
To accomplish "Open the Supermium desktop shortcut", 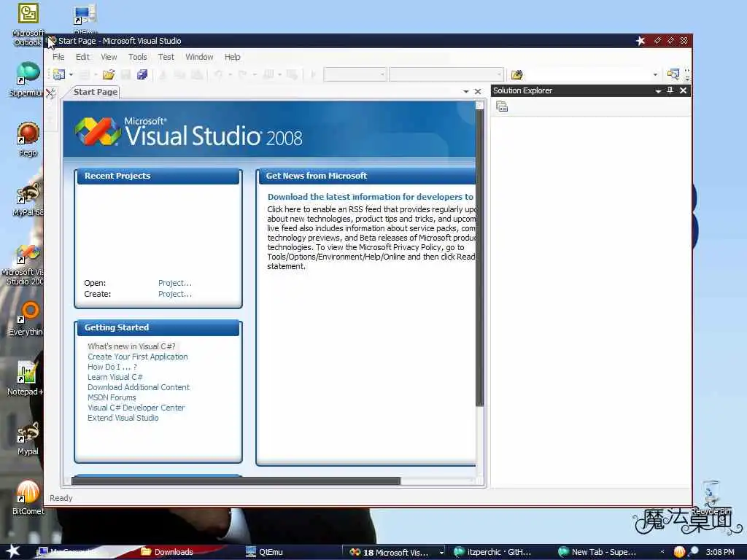I will tap(27, 79).
